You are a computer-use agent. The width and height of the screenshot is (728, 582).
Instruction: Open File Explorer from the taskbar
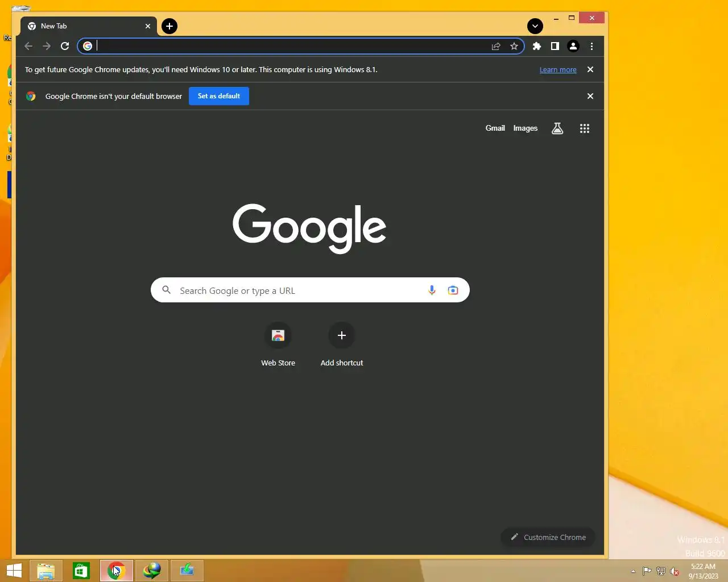pos(46,571)
